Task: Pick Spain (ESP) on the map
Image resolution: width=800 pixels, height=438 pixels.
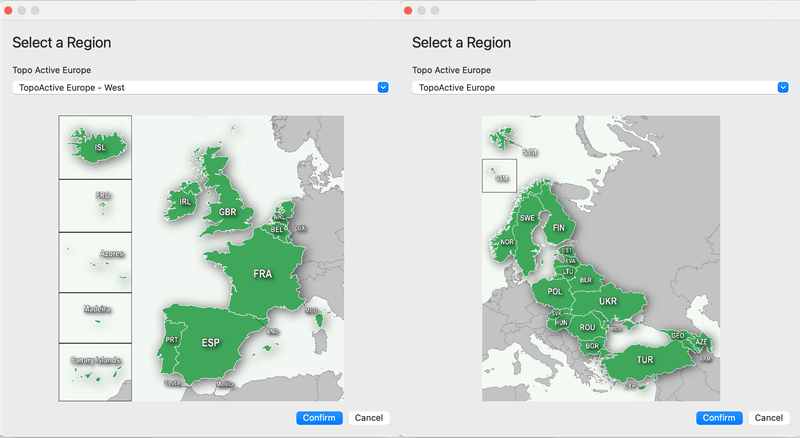Action: click(x=210, y=343)
